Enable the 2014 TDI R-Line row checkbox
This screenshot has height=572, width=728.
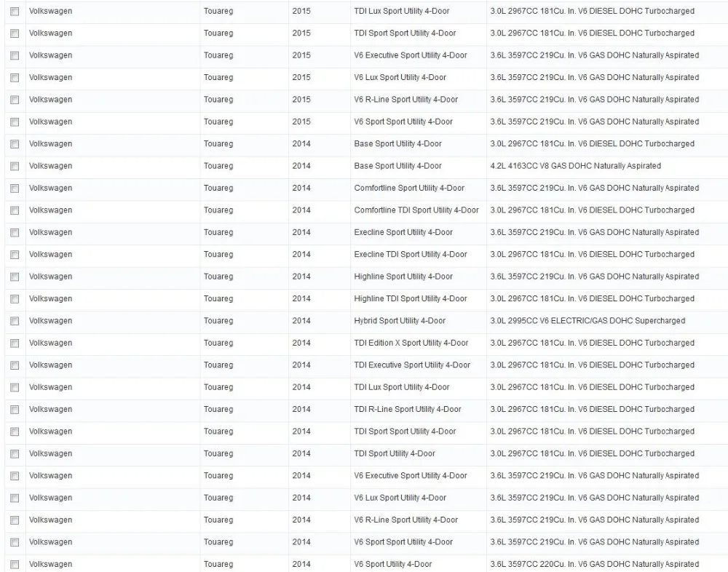click(x=15, y=410)
